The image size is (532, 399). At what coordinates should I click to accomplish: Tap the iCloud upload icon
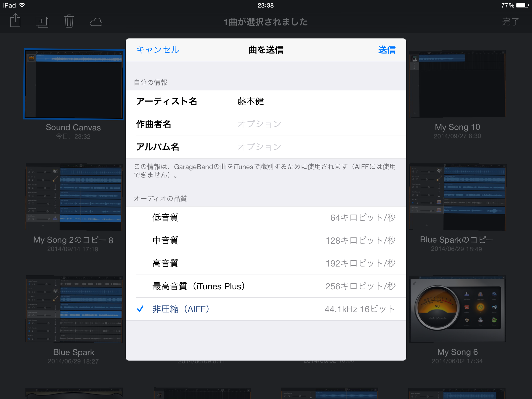pyautogui.click(x=96, y=22)
